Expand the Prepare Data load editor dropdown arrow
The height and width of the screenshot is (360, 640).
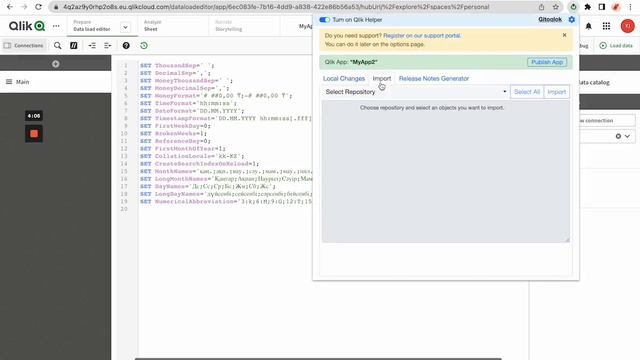tap(125, 27)
